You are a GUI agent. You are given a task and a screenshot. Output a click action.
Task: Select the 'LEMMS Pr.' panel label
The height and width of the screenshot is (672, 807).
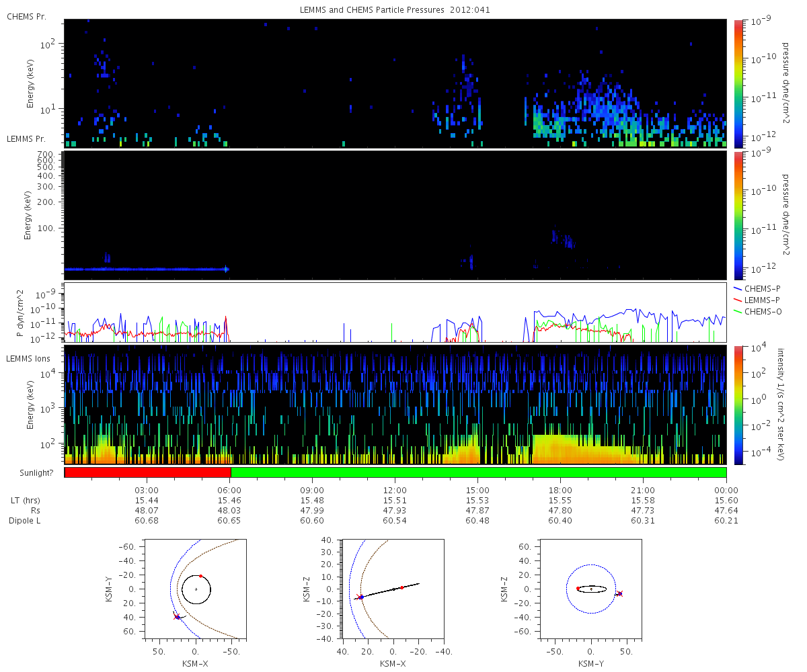[x=26, y=139]
